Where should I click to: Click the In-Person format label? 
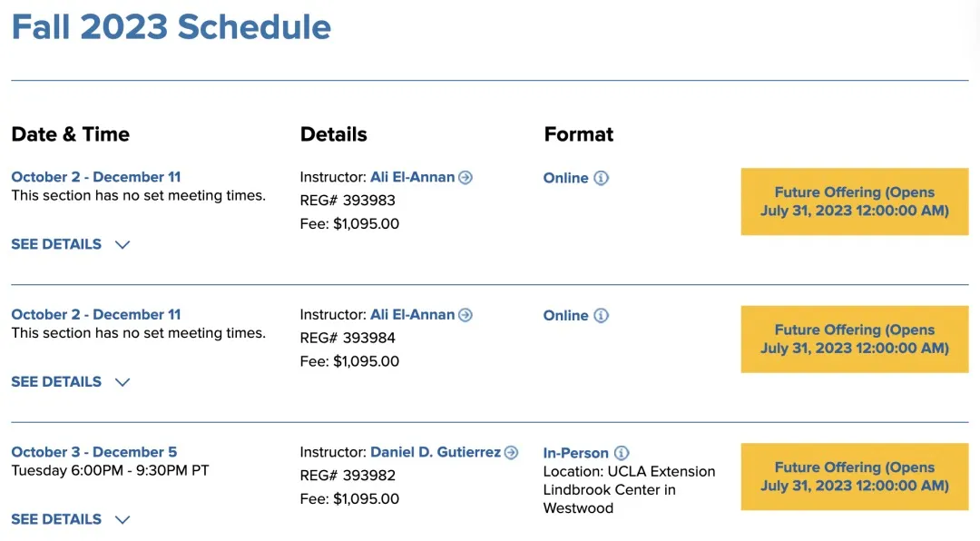pyautogui.click(x=575, y=452)
